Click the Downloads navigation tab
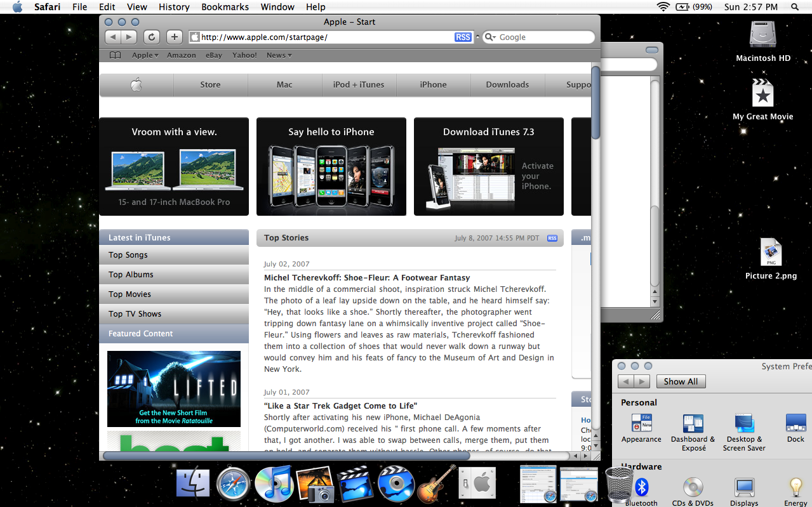 point(507,84)
